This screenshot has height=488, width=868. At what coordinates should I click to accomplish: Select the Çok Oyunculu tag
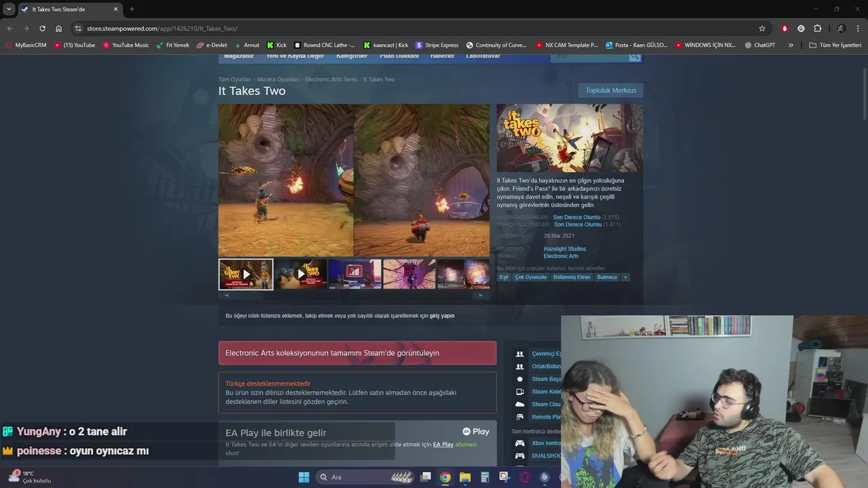[x=531, y=277]
